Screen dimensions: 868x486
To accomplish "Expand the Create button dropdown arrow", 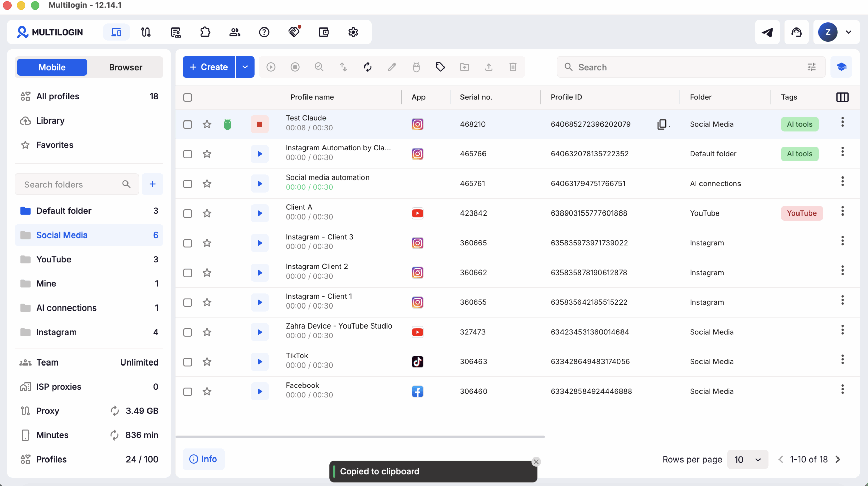I will 245,67.
